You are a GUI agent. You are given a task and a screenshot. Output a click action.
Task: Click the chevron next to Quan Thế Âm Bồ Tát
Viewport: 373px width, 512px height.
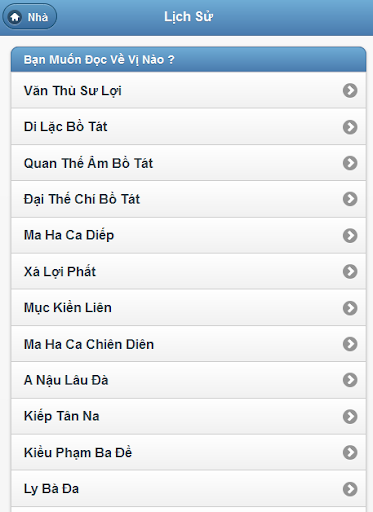coord(350,163)
